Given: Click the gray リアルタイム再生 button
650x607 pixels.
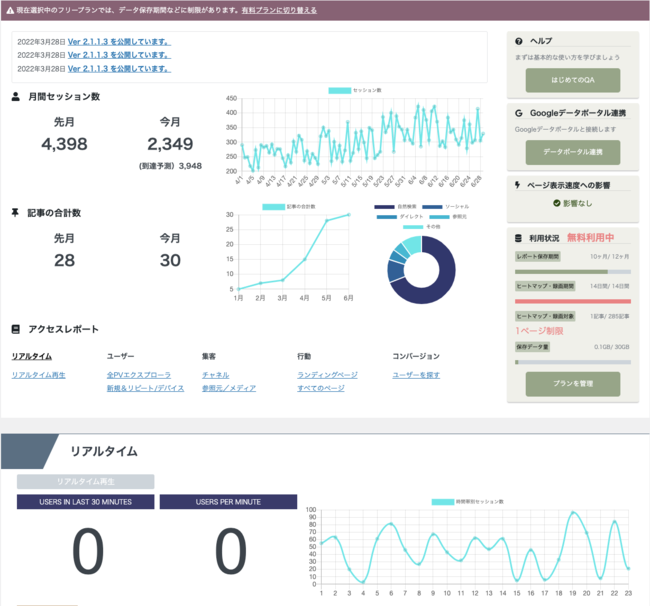Looking at the screenshot, I should coord(85,481).
